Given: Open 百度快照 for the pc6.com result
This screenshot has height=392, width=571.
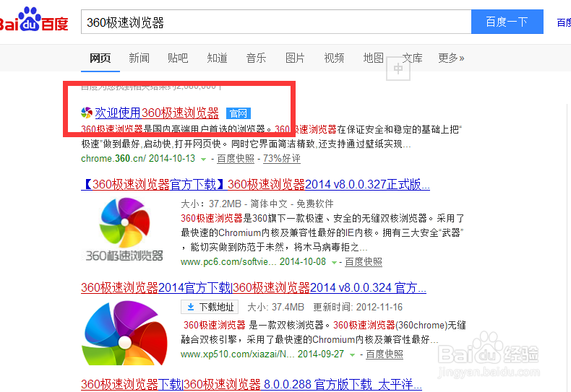Looking at the screenshot, I should tap(364, 262).
